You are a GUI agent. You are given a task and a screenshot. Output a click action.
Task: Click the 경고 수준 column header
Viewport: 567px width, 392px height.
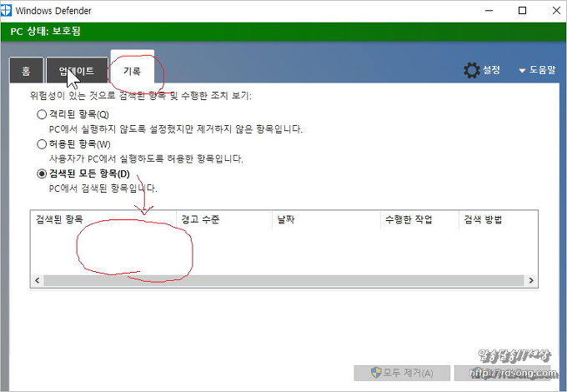(225, 220)
